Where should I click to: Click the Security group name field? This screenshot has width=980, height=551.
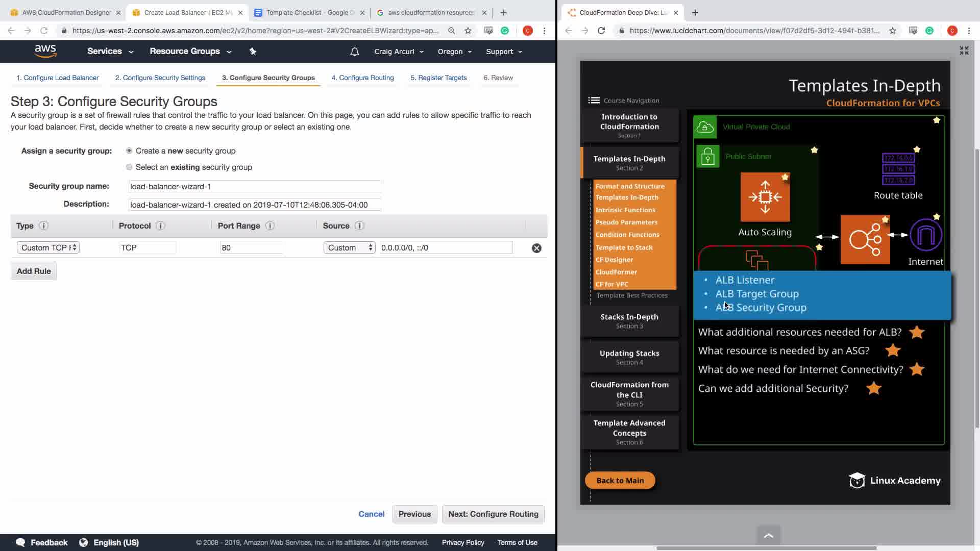pyautogui.click(x=254, y=186)
